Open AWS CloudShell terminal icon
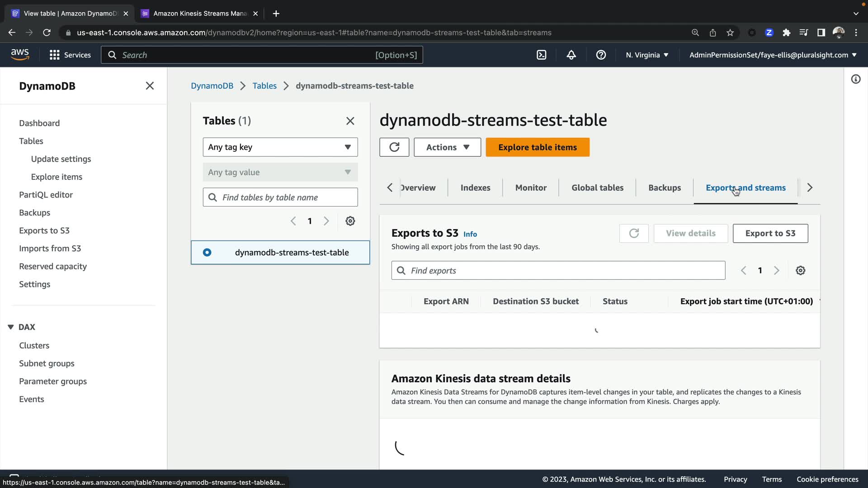Viewport: 868px width, 488px height. [541, 55]
